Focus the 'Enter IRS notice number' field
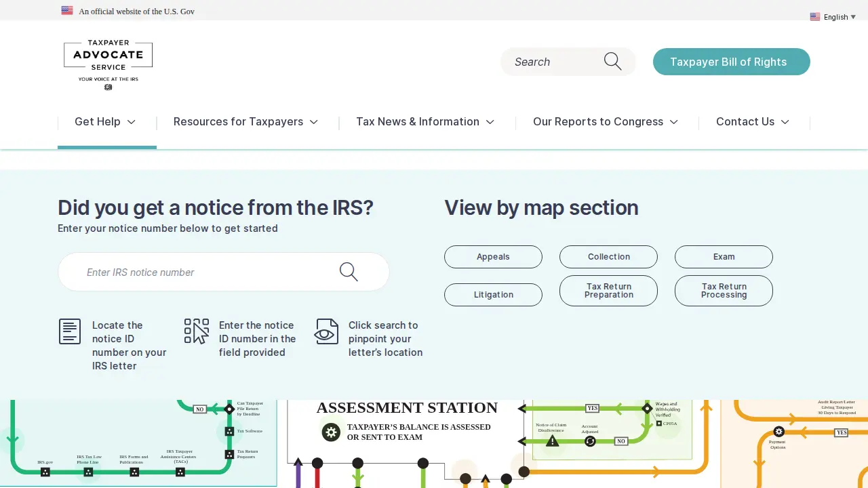Image resolution: width=868 pixels, height=488 pixels. click(224, 272)
